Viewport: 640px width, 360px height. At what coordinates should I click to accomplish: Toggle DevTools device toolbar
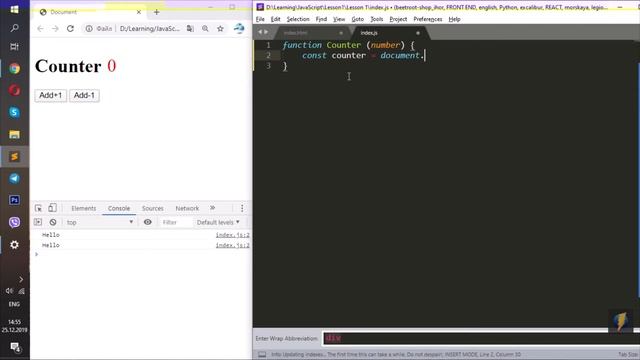[x=52, y=208]
